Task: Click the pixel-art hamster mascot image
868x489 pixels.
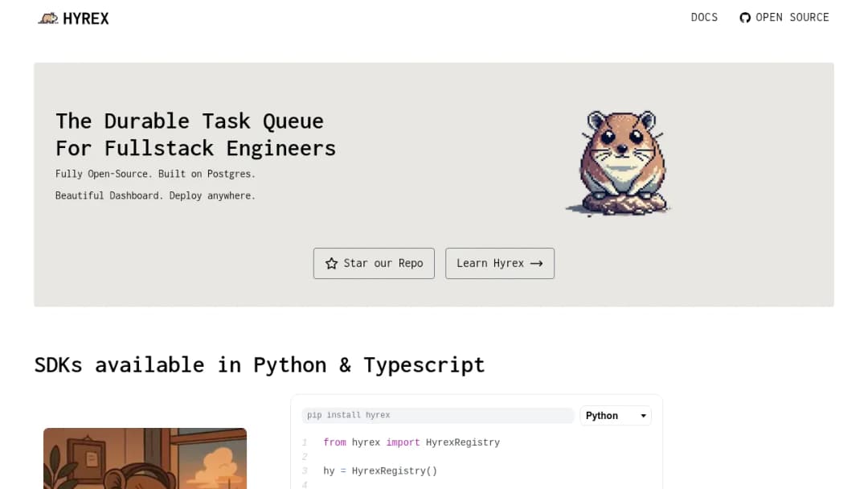Action: point(619,162)
